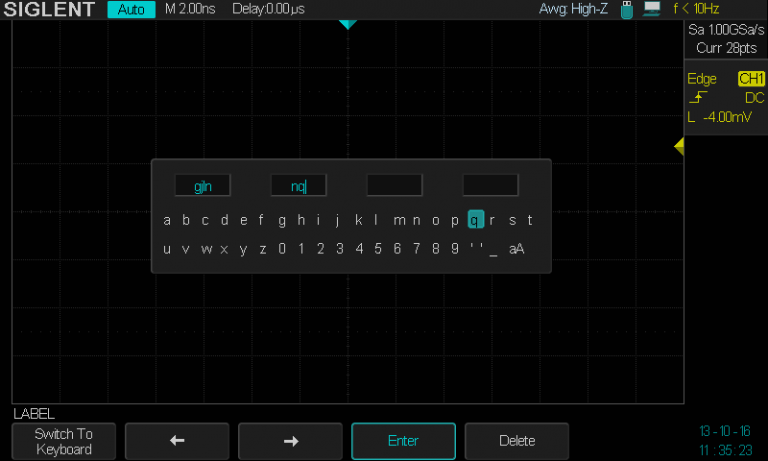Toggle letter case with the aA key

click(516, 249)
